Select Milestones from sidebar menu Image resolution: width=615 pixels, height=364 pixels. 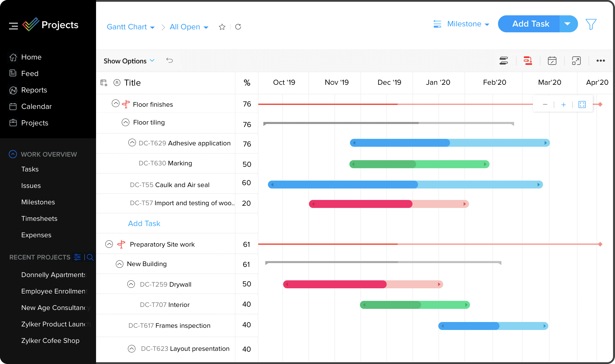pyautogui.click(x=38, y=202)
